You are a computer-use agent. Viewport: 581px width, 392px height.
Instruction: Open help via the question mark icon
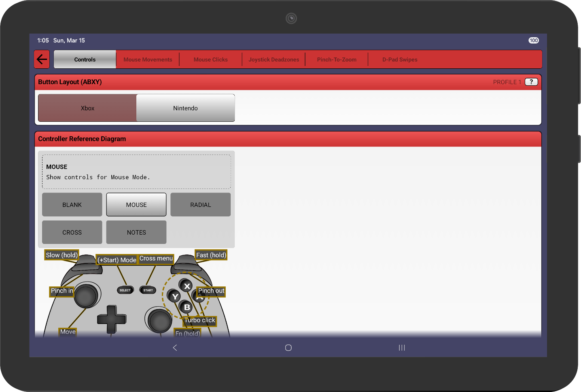(x=531, y=82)
